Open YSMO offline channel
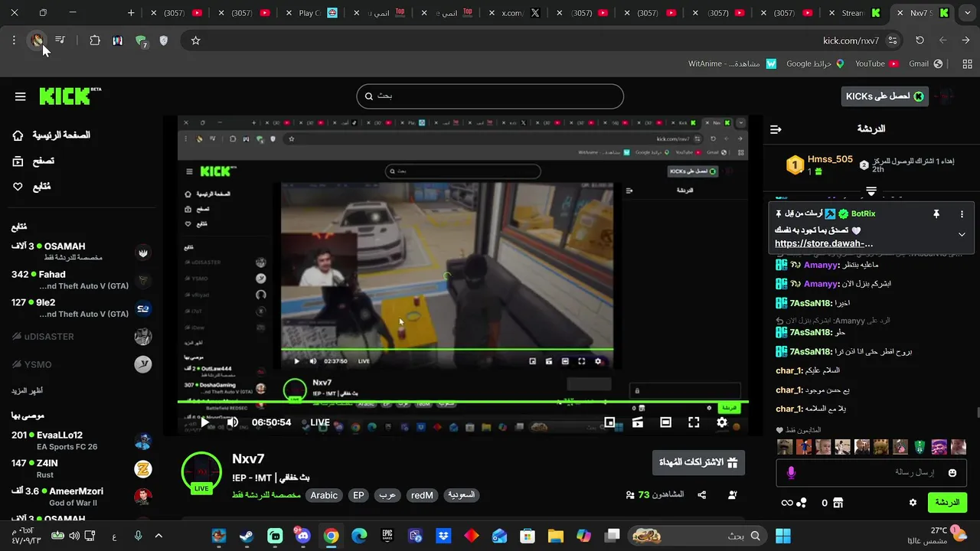The width and height of the screenshot is (980, 551). (80, 364)
